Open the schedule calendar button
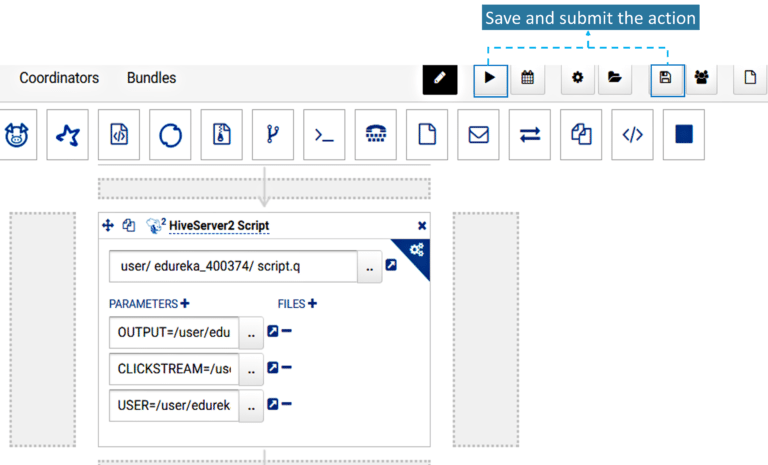 click(527, 78)
